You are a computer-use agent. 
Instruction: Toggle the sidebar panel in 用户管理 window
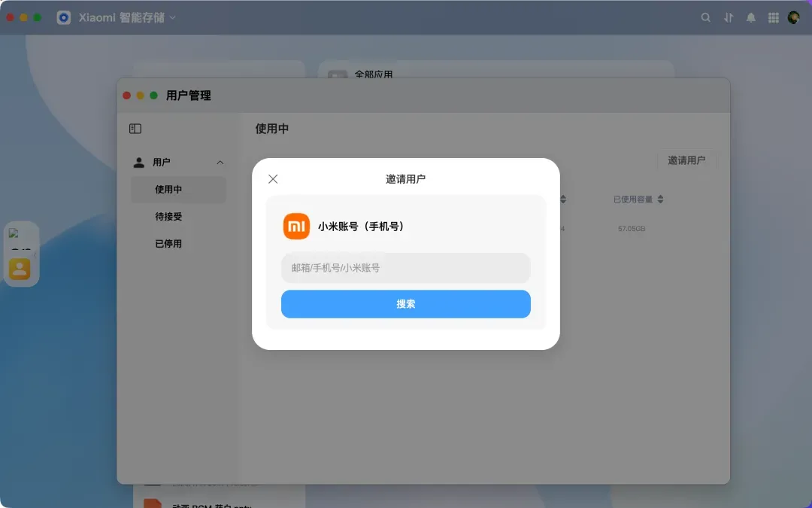tap(135, 129)
